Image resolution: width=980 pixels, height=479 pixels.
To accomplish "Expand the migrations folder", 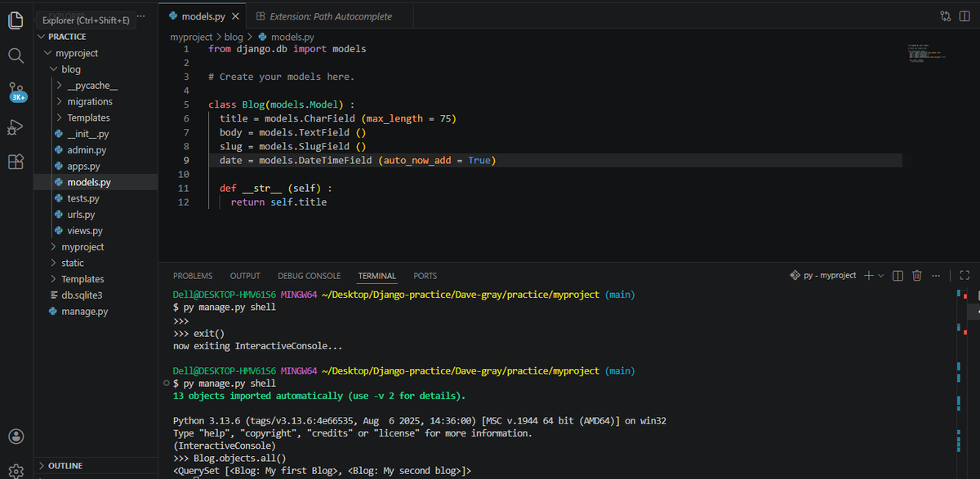I will pos(90,101).
